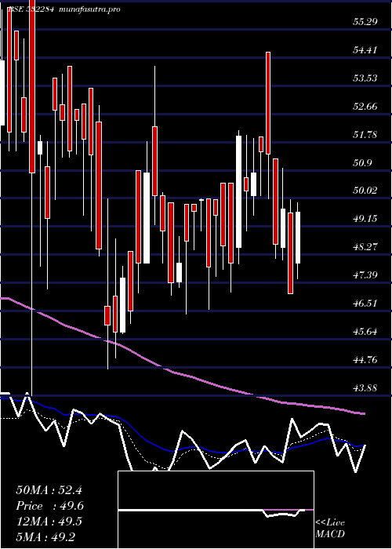Image resolution: width=392 pixels, height=549 pixels.
Task: Click the 12MA : 49.5 readout
Action: (x=49, y=522)
